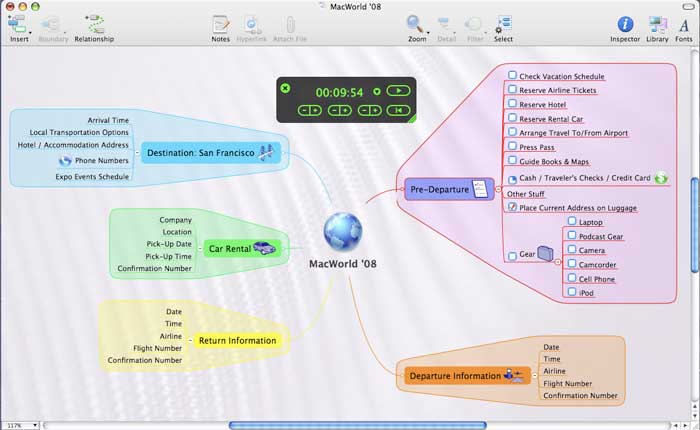Click the first minus/plus timer stepper
The image size is (700, 430).
point(310,110)
